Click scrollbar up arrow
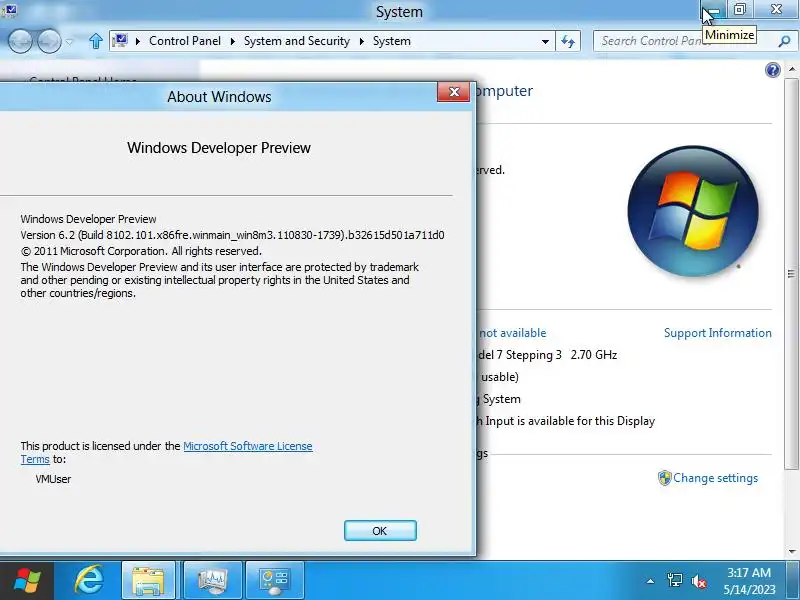800x600 pixels. [791, 68]
